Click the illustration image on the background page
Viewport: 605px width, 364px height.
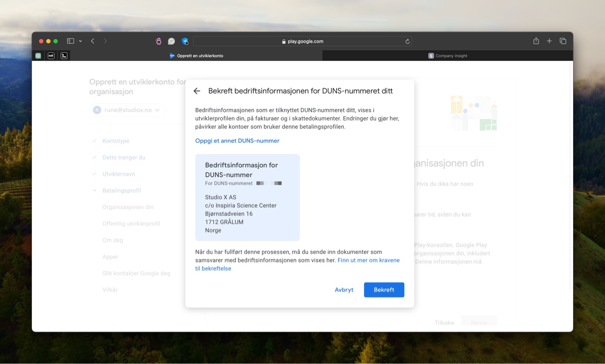point(473,113)
